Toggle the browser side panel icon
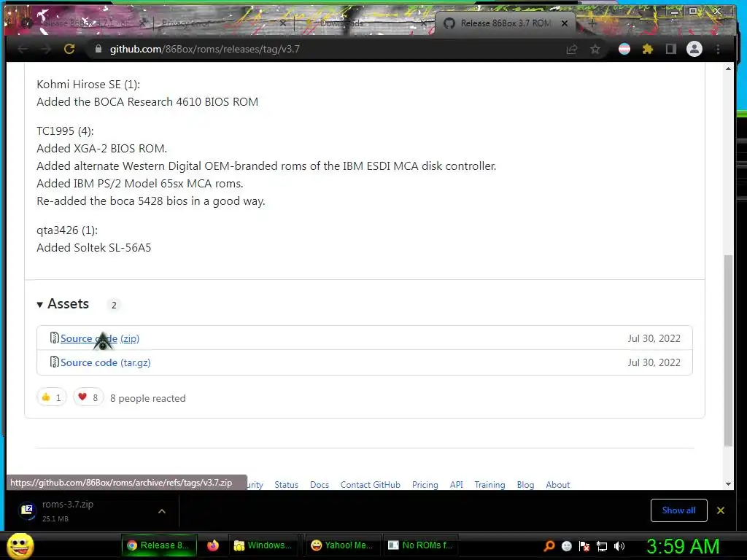The image size is (747, 560). point(671,49)
